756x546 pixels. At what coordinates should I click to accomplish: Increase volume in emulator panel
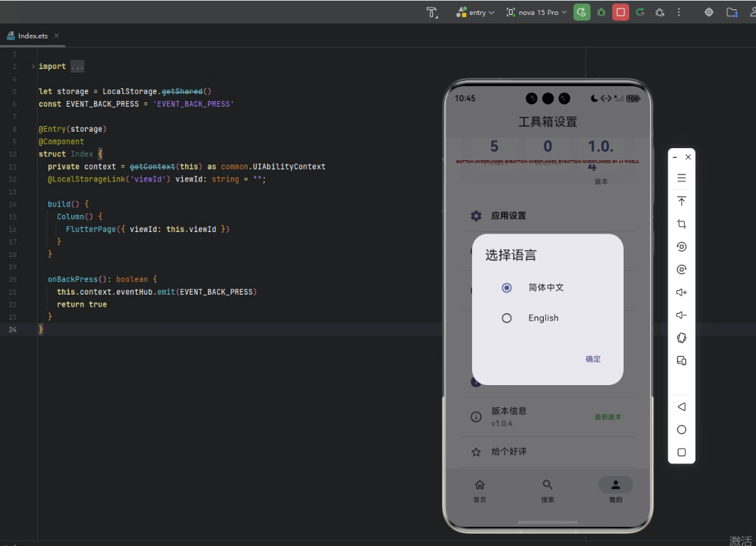(x=681, y=293)
